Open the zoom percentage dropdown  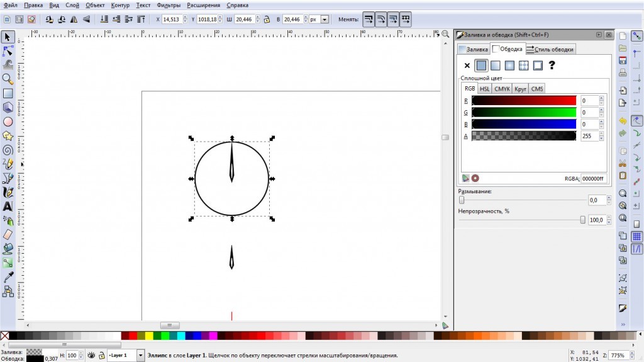[x=633, y=356]
